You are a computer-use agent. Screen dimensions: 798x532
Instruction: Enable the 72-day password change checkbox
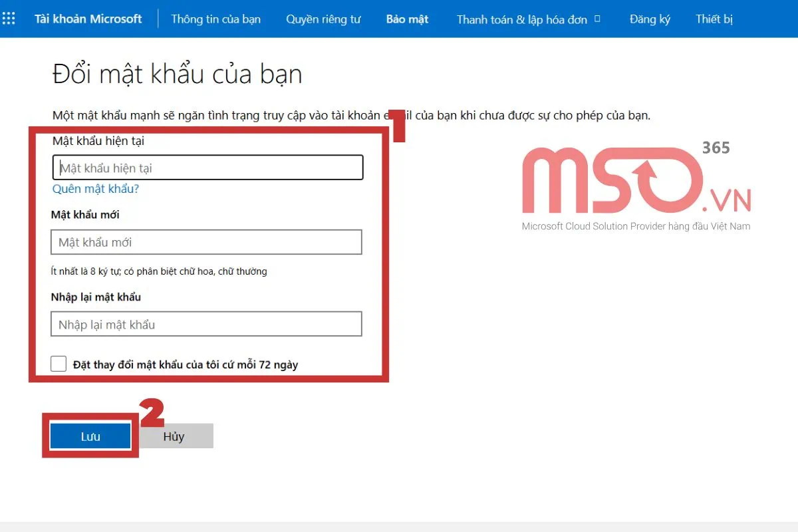(x=59, y=364)
